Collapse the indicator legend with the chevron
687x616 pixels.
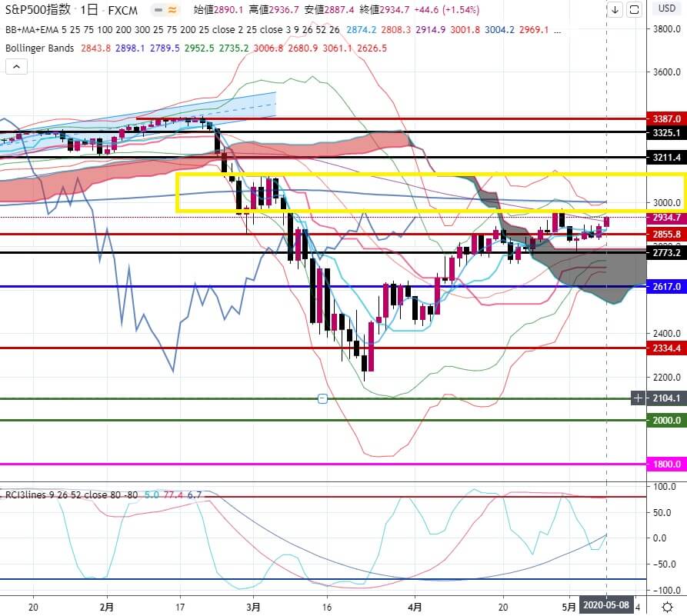(16, 67)
